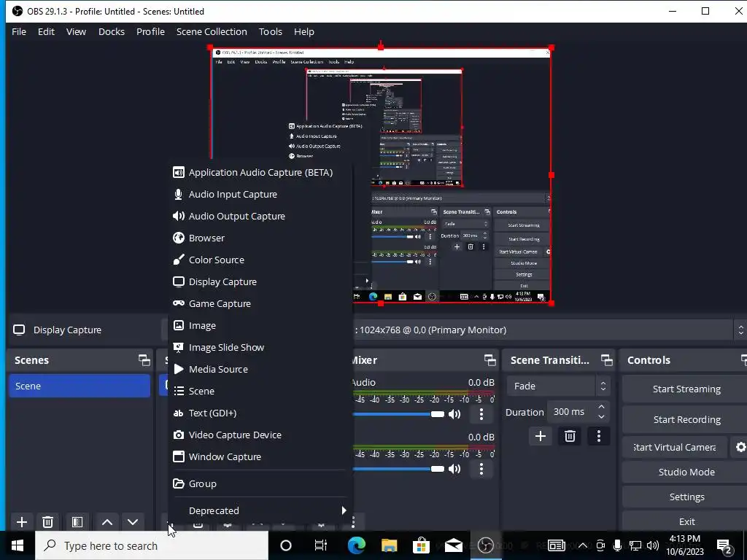Open options menu for the second audio channel

(481, 469)
